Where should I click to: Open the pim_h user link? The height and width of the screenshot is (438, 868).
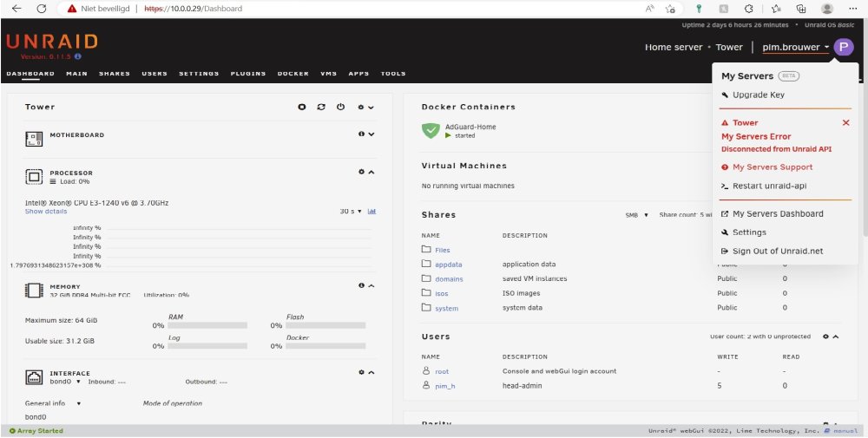pyautogui.click(x=445, y=386)
